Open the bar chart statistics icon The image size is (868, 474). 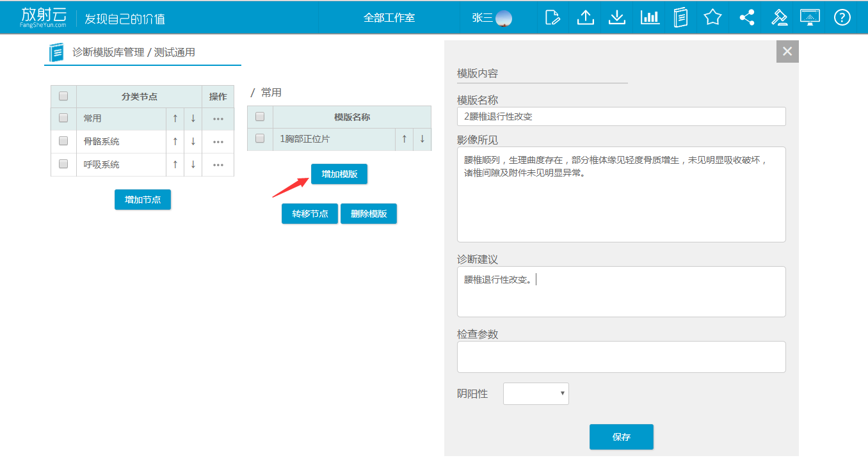click(x=650, y=17)
